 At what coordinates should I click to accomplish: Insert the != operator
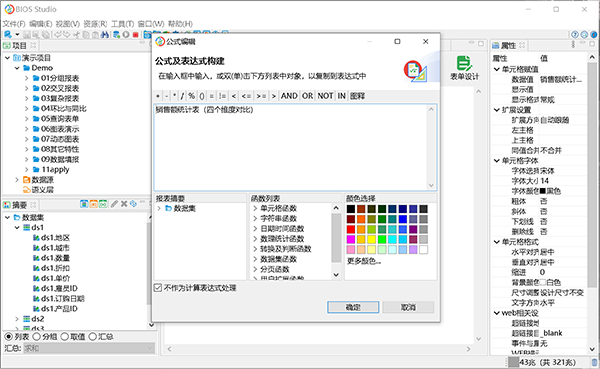(x=222, y=96)
